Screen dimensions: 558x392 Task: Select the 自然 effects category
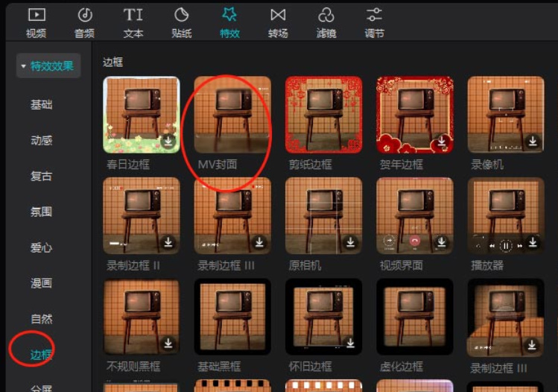coord(41,319)
